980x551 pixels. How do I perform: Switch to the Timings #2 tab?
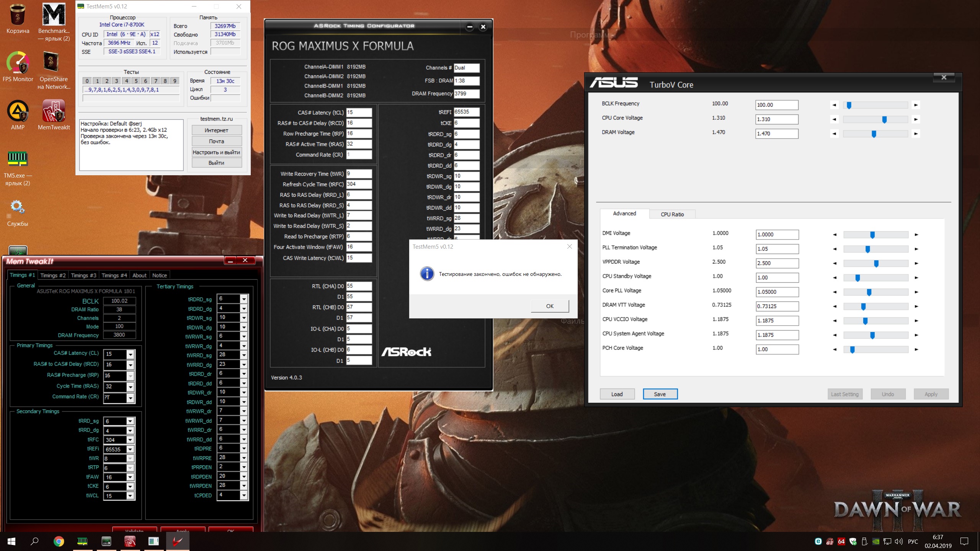(53, 275)
